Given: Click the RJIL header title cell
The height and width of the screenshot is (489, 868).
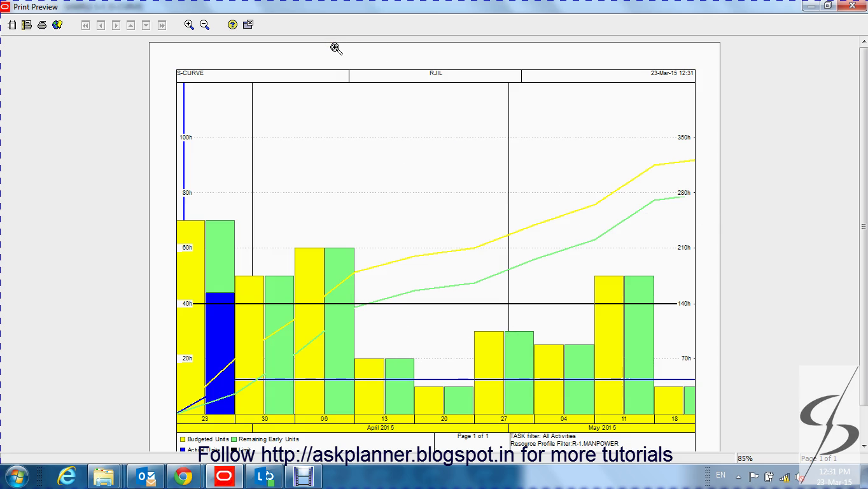Looking at the screenshot, I should click(x=435, y=73).
